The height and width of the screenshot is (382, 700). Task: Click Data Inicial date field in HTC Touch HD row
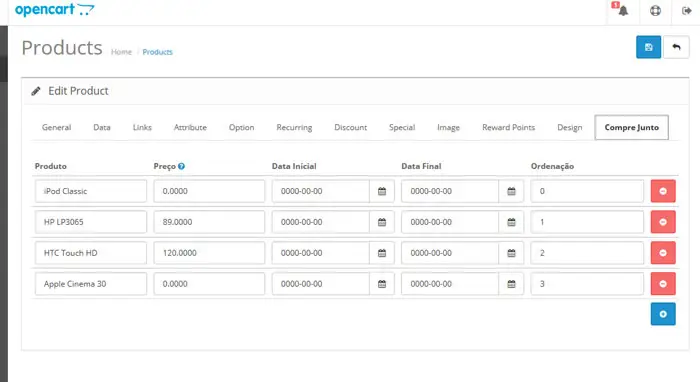click(321, 253)
